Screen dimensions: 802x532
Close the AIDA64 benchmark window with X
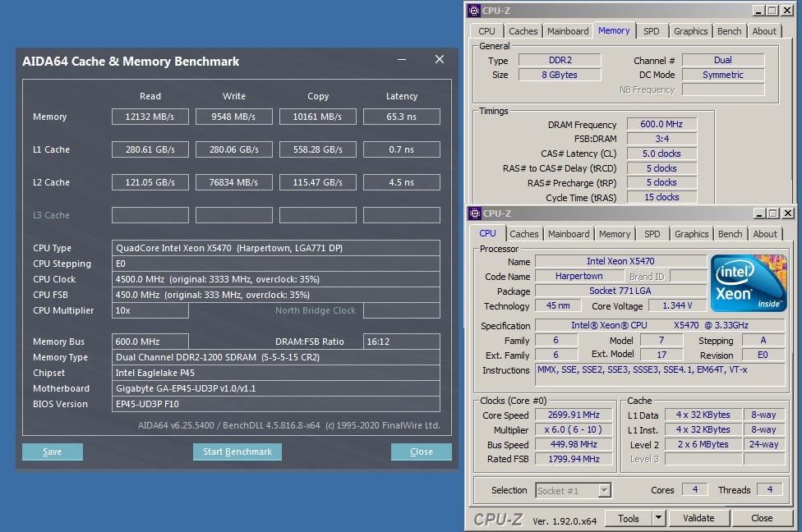click(x=440, y=59)
